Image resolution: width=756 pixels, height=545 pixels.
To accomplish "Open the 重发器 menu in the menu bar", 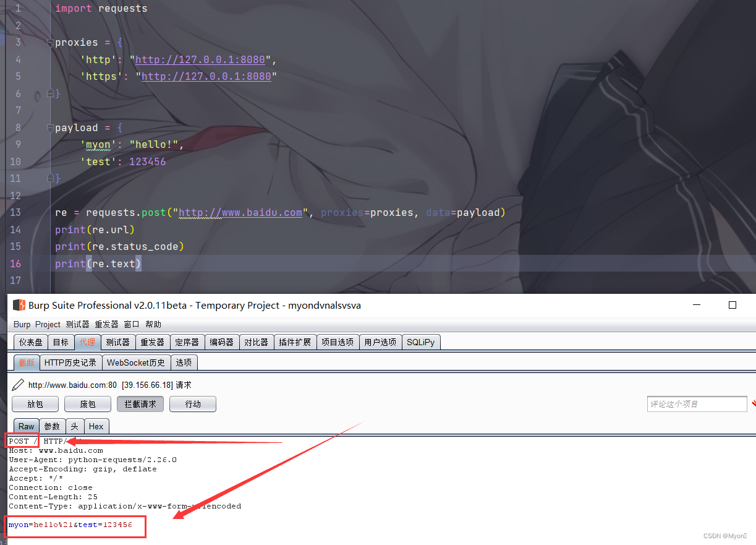I will click(x=106, y=324).
